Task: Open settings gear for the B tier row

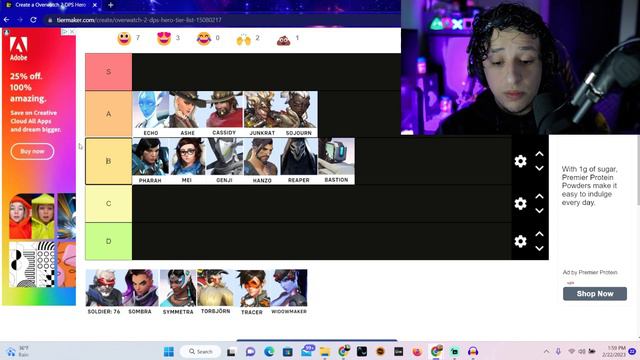Action: [520, 161]
